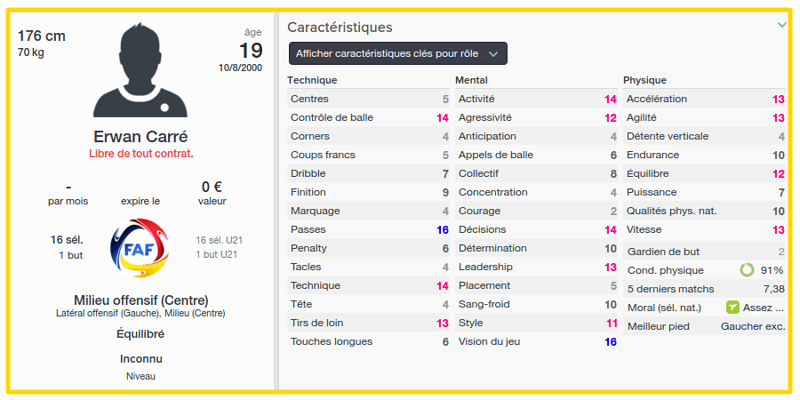The width and height of the screenshot is (800, 400).
Task: Click the FAF federation logo
Action: (x=139, y=248)
